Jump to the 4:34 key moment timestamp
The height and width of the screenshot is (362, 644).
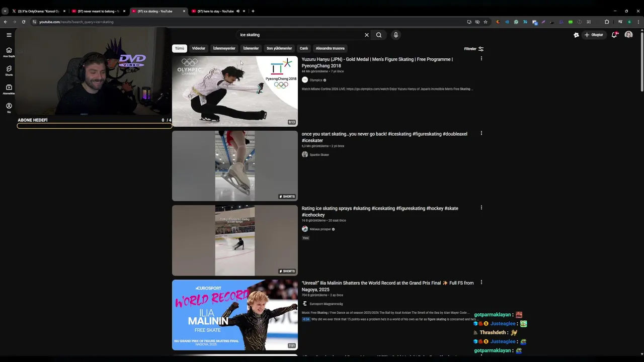306,319
